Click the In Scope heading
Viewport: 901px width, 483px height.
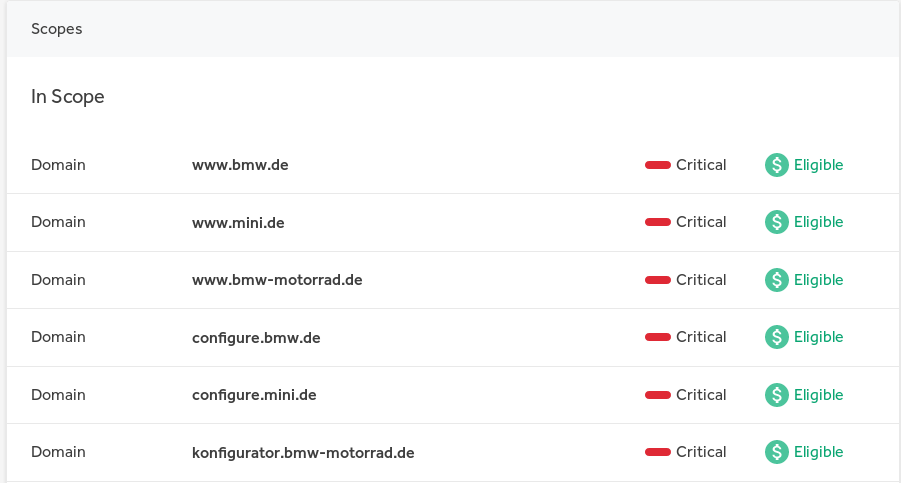(67, 96)
